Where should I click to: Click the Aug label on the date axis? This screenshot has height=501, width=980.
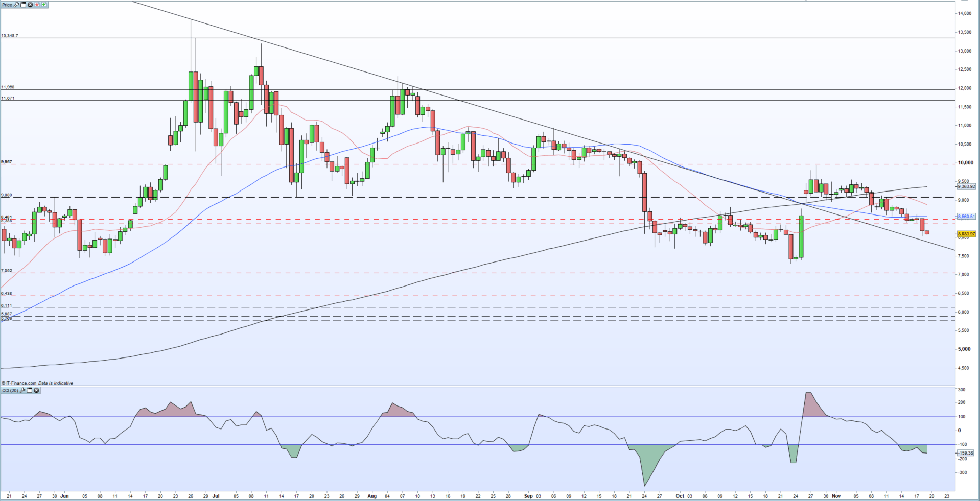pos(372,496)
